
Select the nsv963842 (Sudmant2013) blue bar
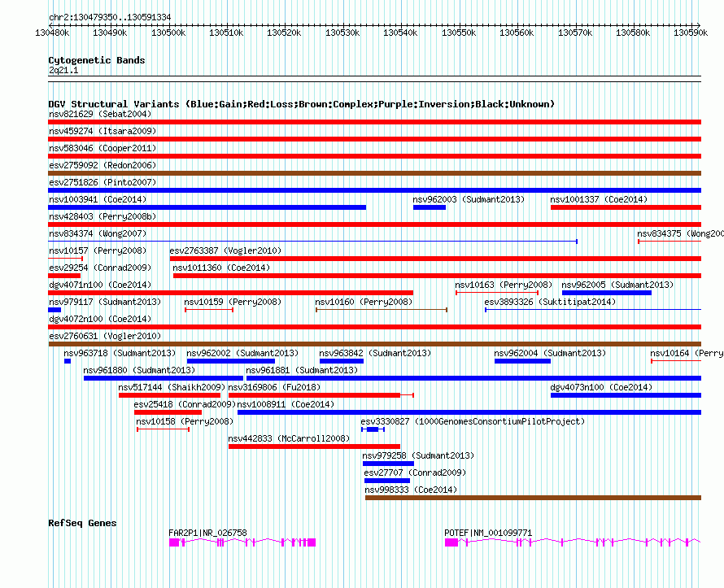(342, 361)
